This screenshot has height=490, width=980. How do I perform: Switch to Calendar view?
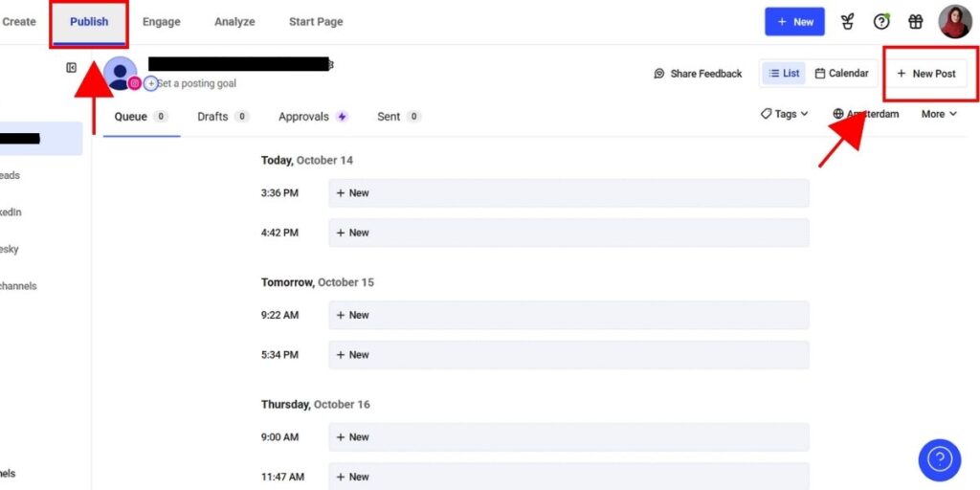(841, 74)
